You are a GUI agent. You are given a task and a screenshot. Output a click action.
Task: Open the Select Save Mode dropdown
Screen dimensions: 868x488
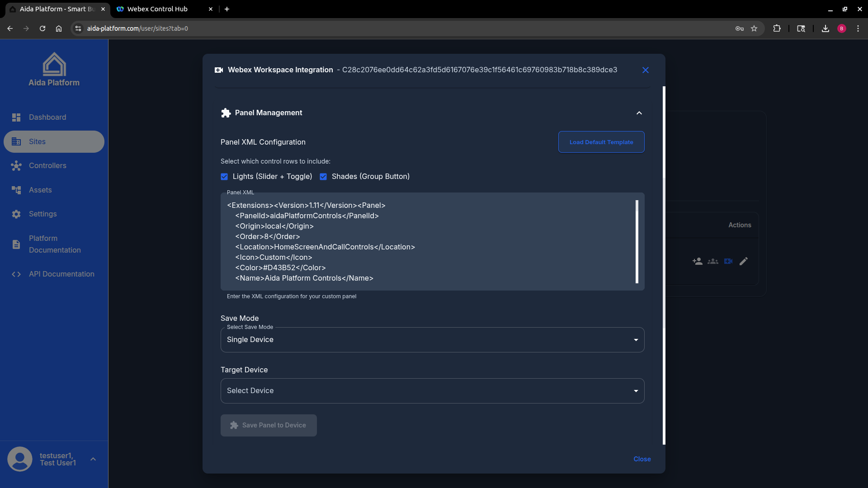(432, 340)
